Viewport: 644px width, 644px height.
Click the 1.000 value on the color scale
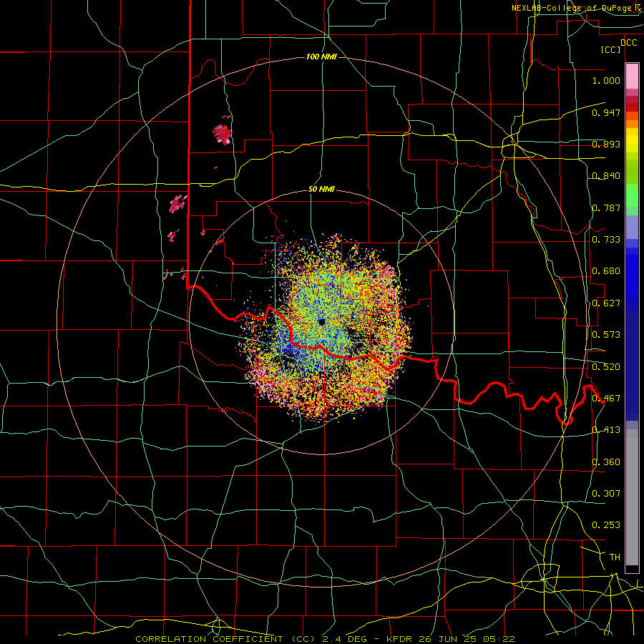click(606, 80)
